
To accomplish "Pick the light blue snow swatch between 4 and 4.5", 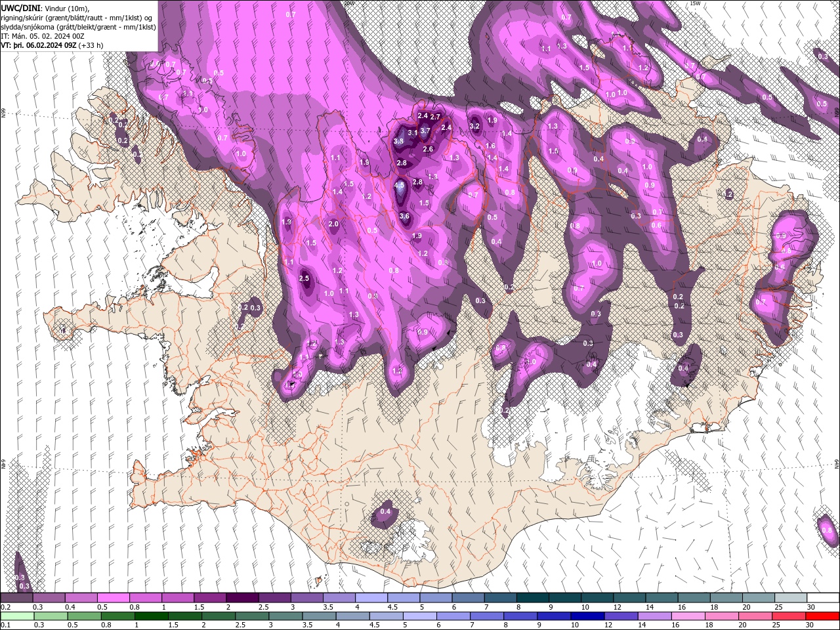I will (371, 597).
